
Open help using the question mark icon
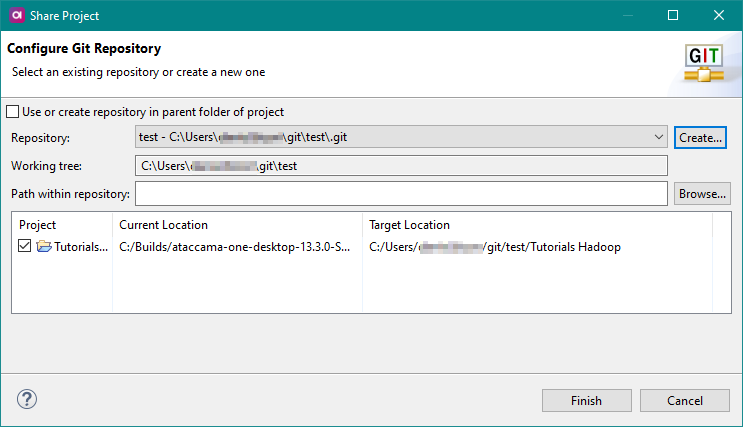(27, 400)
